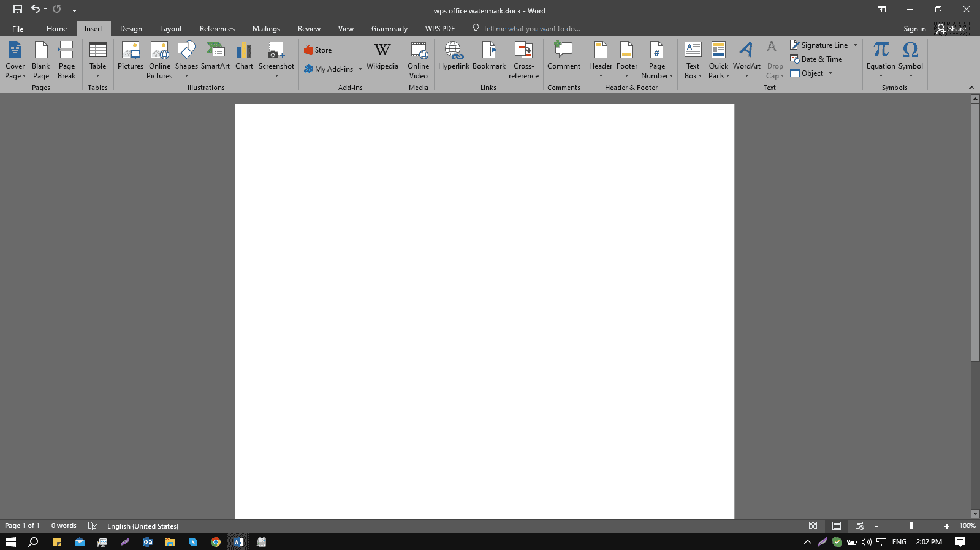Open the Shapes gallery
The image size is (980, 550).
(186, 60)
